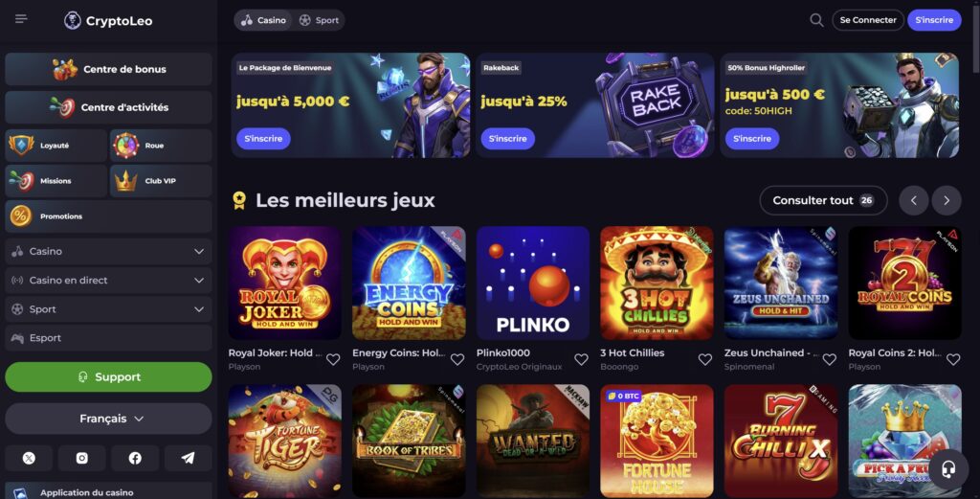Screen dimensions: 980x499
Task: Open the Energy Coins game thumbnail
Action: coord(409,284)
